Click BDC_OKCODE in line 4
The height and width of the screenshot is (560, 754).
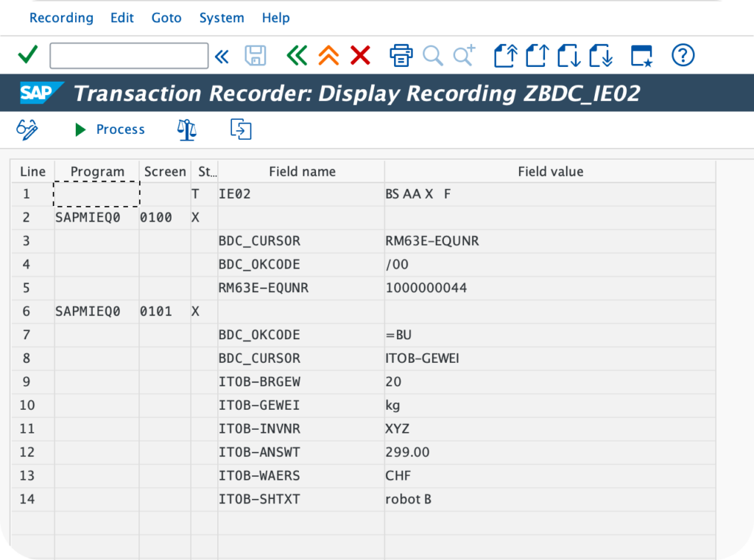[x=301, y=264]
